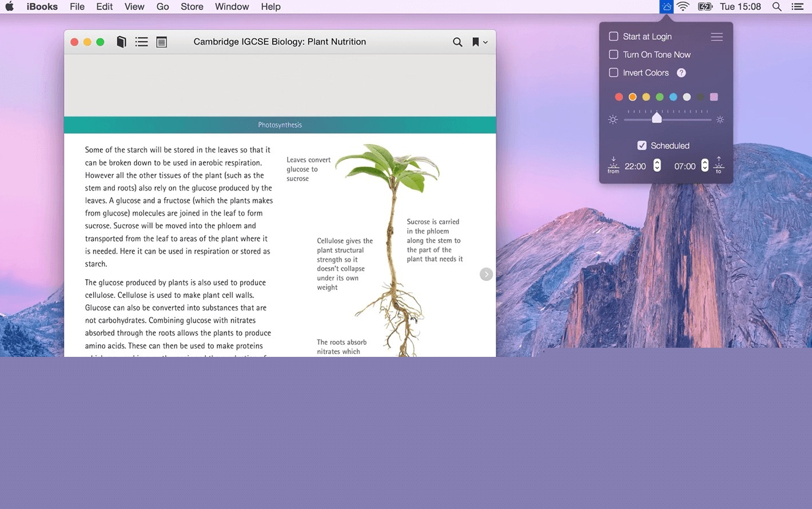Adjust the 22:00 from-time stepper
Image resolution: width=812 pixels, height=509 pixels.
pyautogui.click(x=657, y=165)
